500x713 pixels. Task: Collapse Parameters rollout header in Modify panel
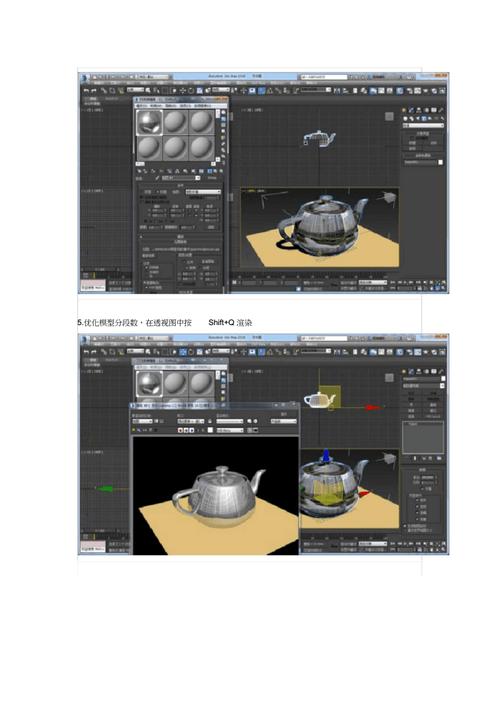click(x=423, y=470)
